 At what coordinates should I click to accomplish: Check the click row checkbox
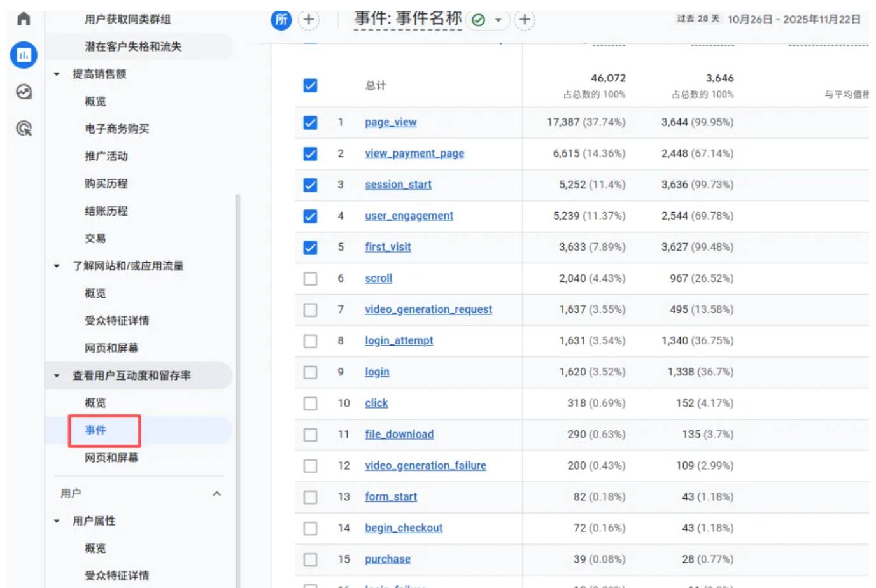[310, 403]
